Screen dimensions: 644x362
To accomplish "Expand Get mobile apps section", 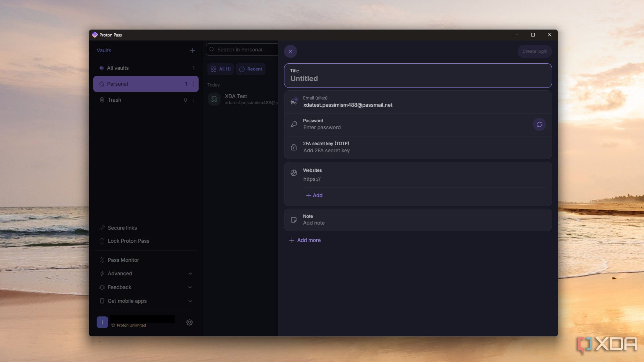I will (146, 301).
